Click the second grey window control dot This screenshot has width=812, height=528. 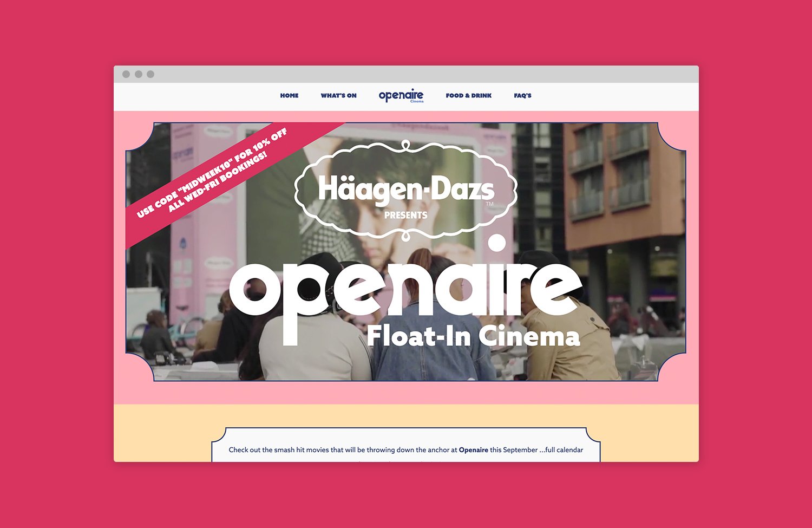click(139, 74)
